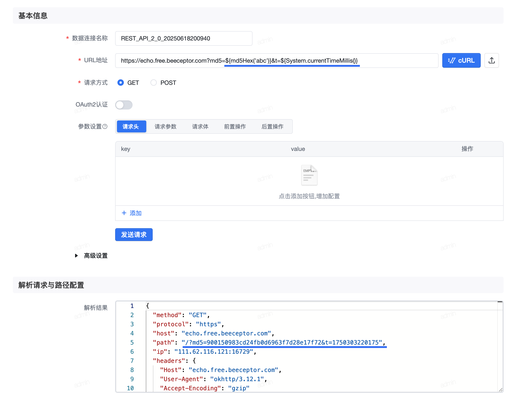Select the GET request method
Viewport: 532px width, 396px height.
tap(120, 83)
